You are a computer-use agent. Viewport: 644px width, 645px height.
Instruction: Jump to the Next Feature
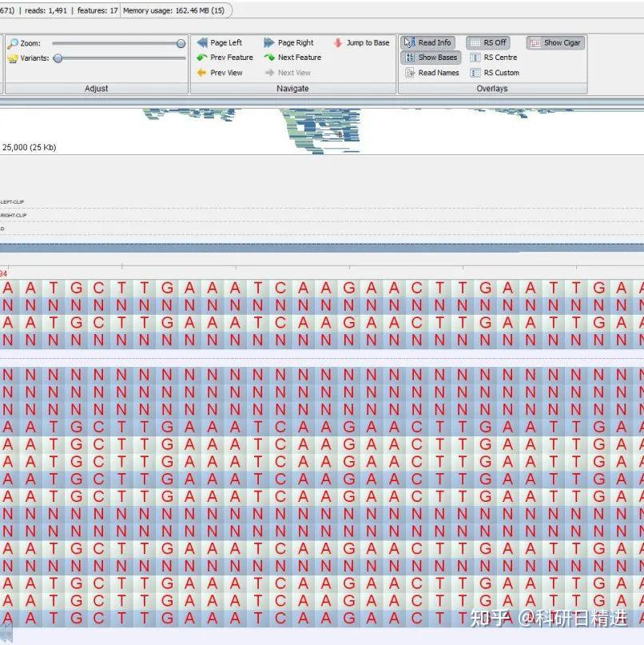pyautogui.click(x=292, y=58)
